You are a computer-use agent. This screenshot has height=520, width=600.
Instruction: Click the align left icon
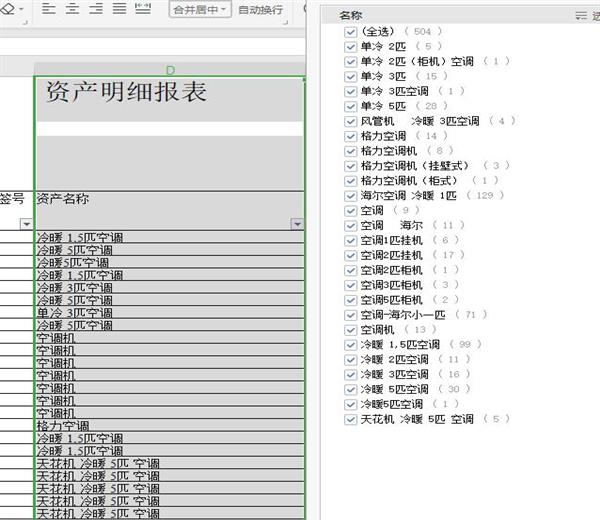point(47,9)
